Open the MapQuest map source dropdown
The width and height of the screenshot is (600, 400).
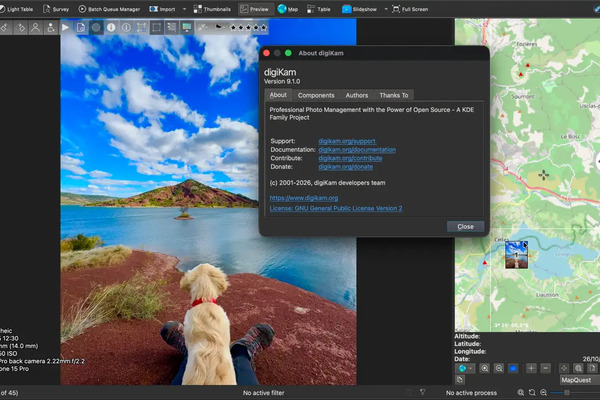pyautogui.click(x=580, y=380)
